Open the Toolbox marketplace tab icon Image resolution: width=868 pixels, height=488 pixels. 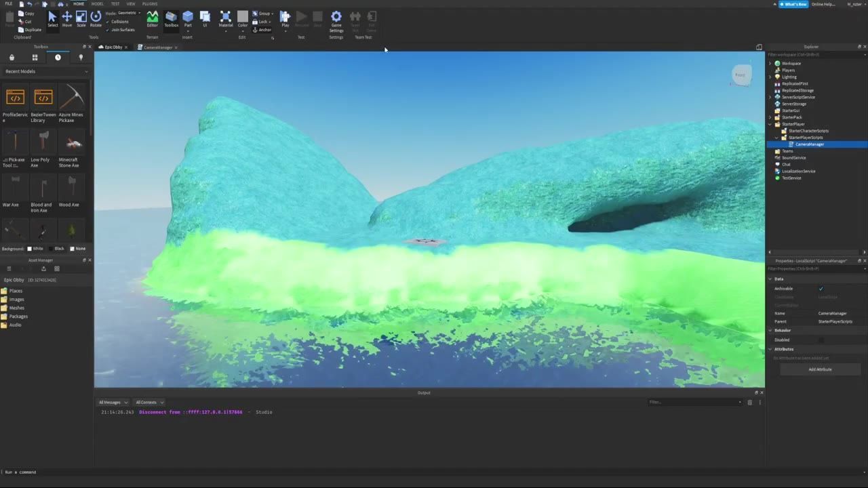(x=12, y=58)
